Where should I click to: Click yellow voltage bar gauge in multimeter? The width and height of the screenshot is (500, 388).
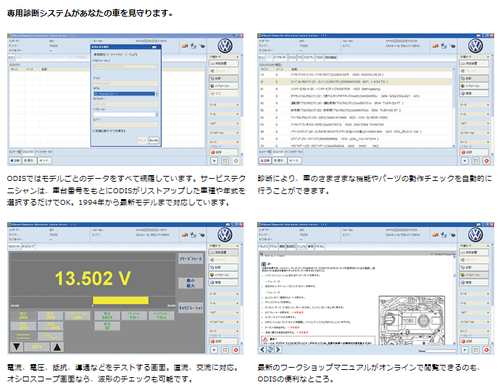tap(120, 300)
